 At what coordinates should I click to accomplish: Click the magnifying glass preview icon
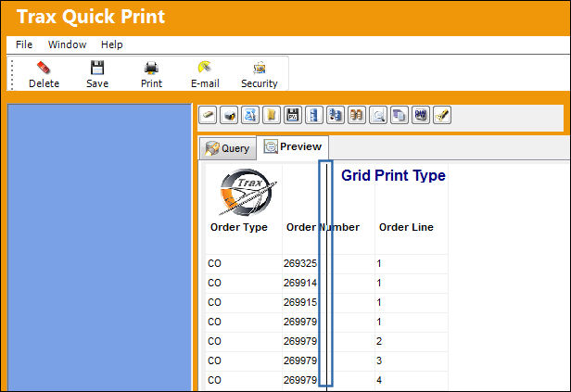378,116
